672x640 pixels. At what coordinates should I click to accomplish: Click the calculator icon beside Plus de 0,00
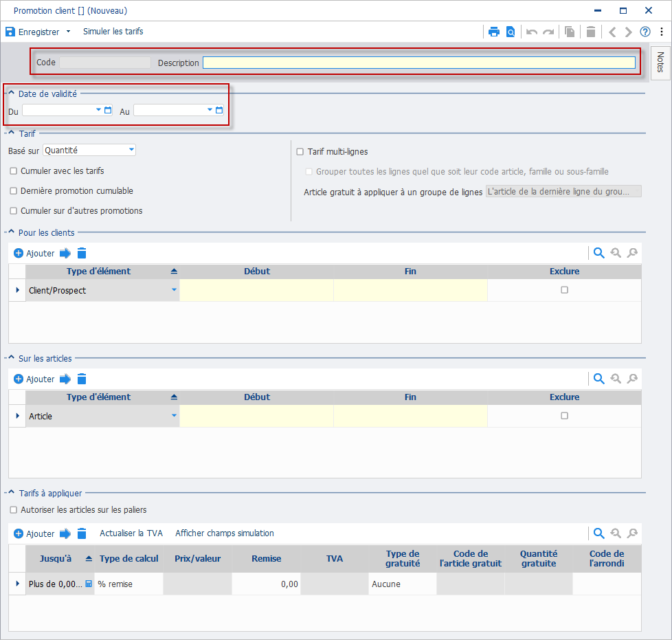[x=89, y=584]
